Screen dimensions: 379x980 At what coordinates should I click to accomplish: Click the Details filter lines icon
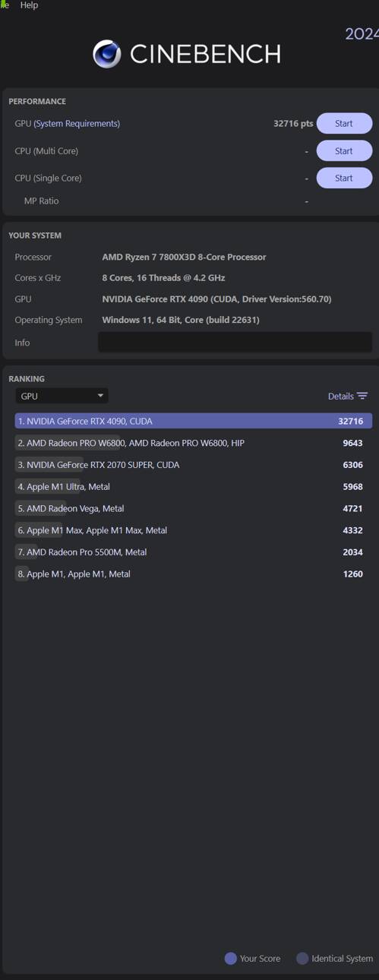[362, 396]
